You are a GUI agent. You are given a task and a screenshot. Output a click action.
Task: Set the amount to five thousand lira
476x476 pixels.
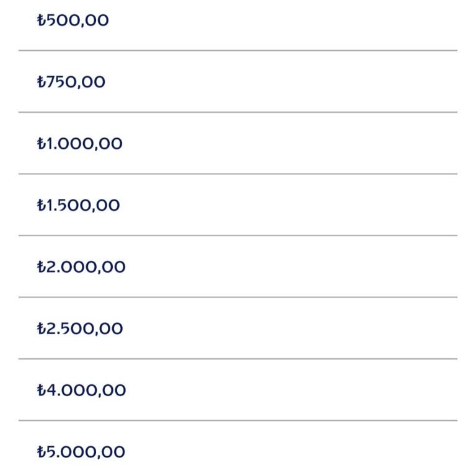tap(81, 452)
